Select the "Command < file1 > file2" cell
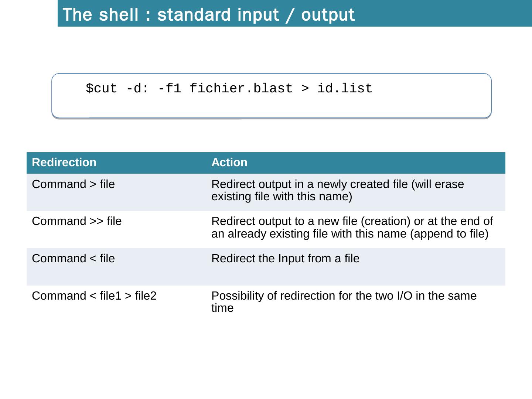 (x=94, y=296)
